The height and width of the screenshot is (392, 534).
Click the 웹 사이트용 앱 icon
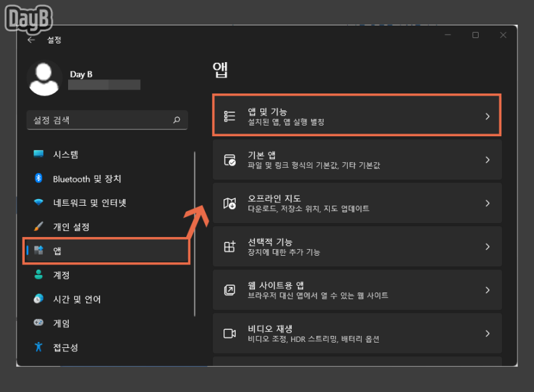tap(230, 290)
